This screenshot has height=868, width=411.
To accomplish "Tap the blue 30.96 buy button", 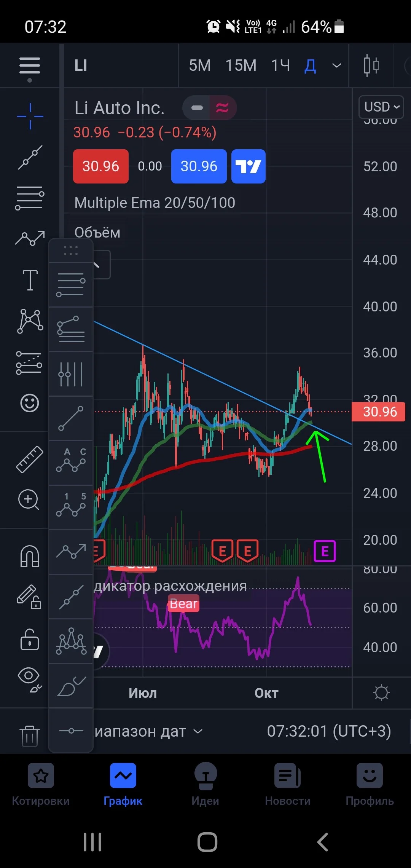I will pos(199,166).
